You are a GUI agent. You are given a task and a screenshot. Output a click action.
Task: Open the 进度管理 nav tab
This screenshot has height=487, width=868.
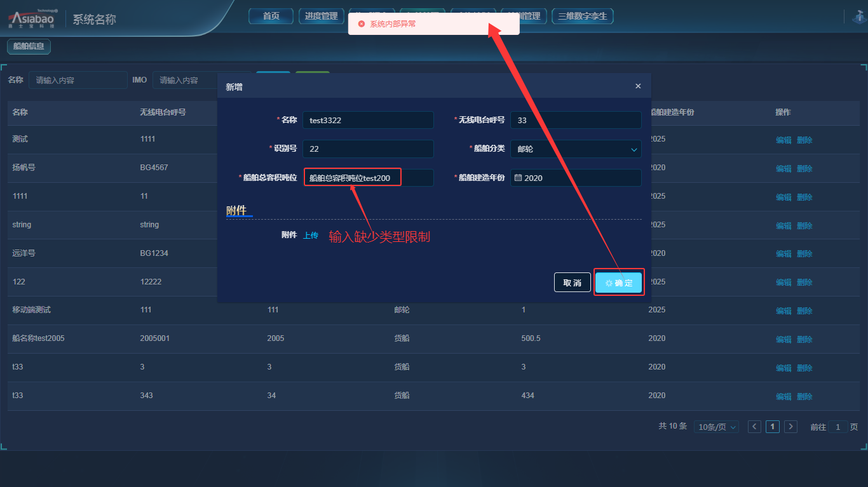322,16
